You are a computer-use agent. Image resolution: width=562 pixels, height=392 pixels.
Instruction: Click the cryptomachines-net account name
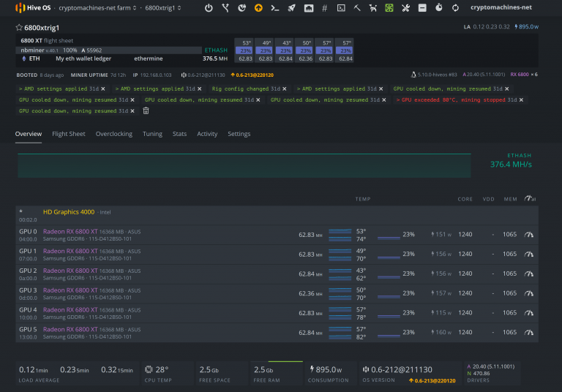click(501, 8)
